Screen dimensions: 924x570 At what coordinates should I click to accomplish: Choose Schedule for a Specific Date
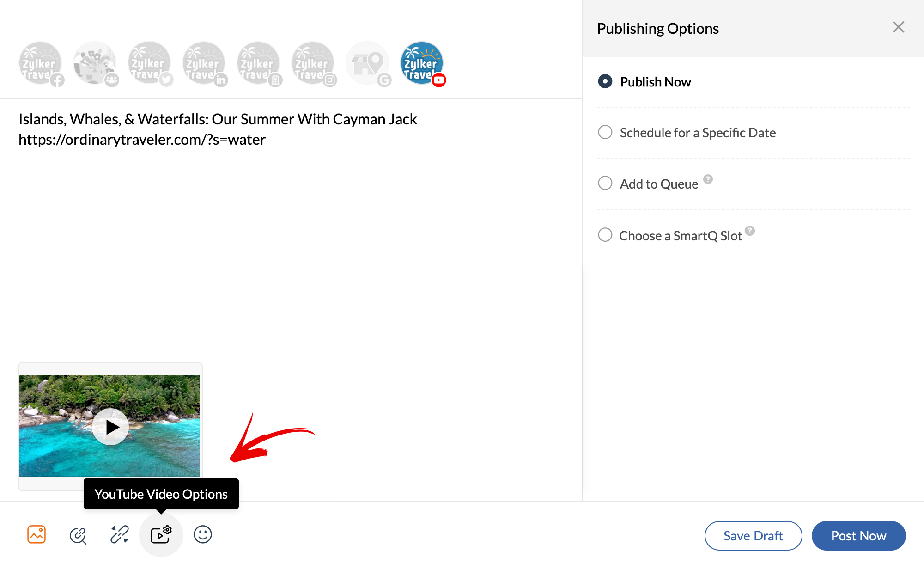pos(605,133)
